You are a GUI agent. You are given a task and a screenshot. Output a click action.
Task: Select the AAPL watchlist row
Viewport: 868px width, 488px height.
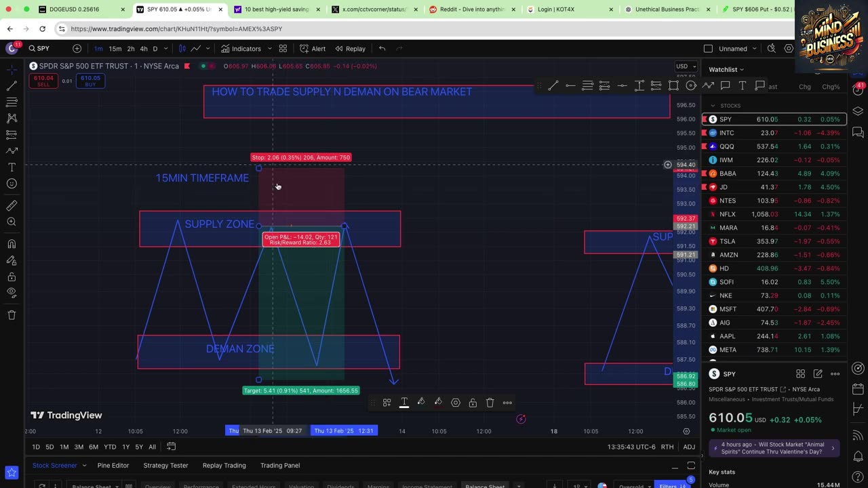774,336
